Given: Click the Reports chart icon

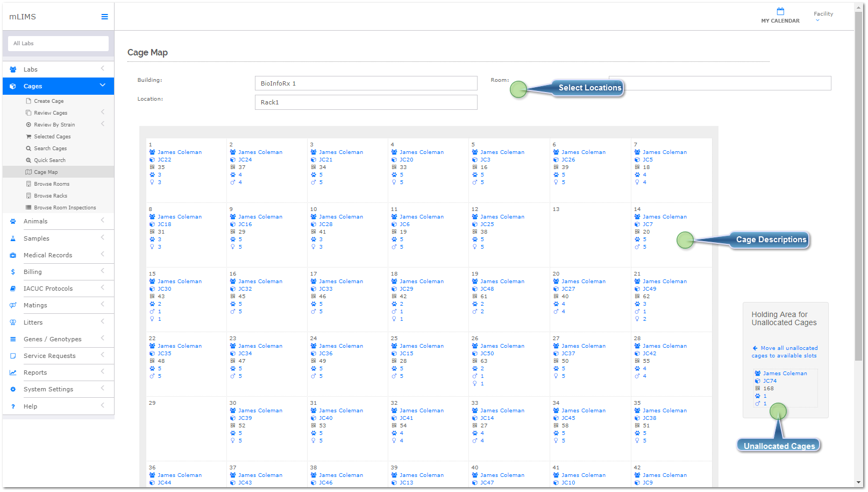Looking at the screenshot, I should coord(13,372).
